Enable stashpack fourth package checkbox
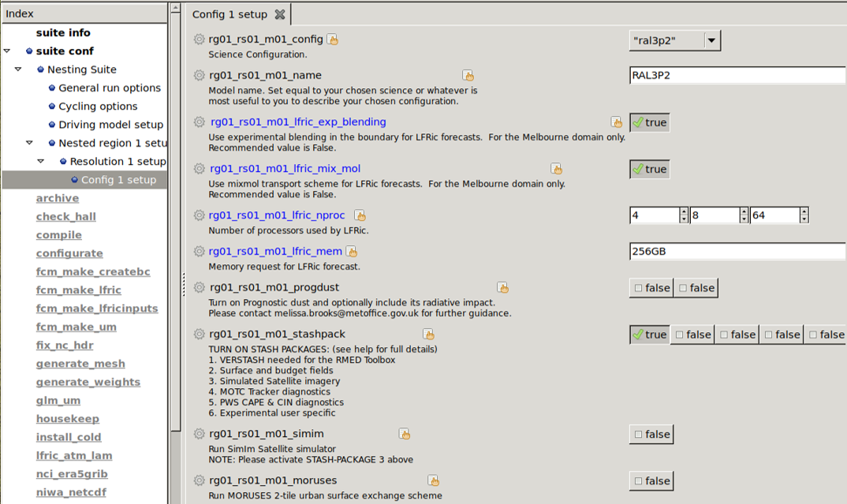847x504 pixels. coord(782,334)
